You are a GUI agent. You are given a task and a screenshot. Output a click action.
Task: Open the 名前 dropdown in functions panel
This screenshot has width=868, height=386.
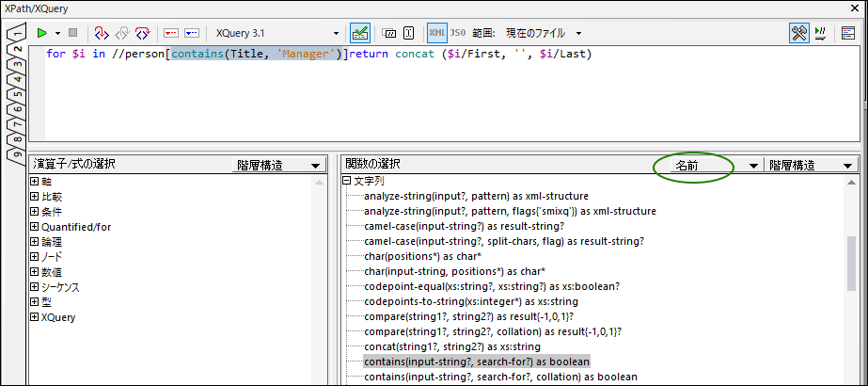715,165
